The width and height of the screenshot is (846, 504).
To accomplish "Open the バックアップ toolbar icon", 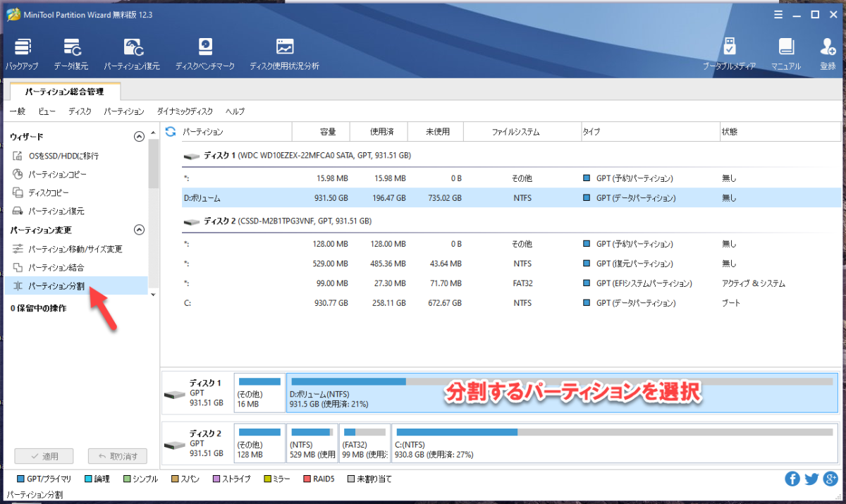I will tap(23, 54).
